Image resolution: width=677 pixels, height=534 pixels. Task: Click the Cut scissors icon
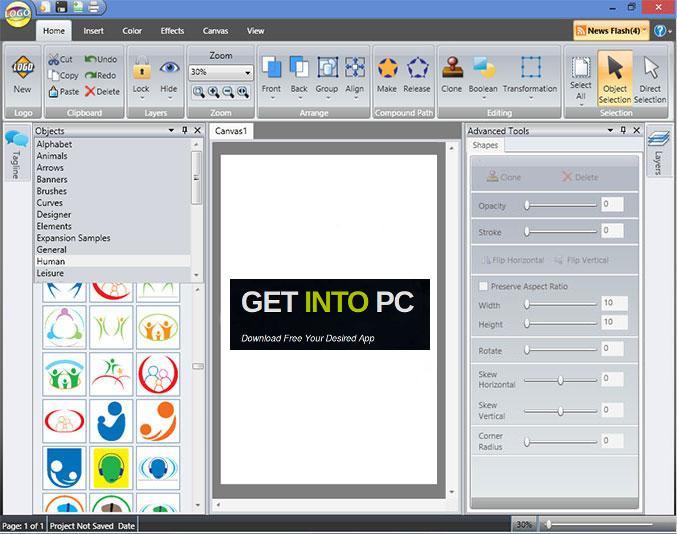point(54,59)
